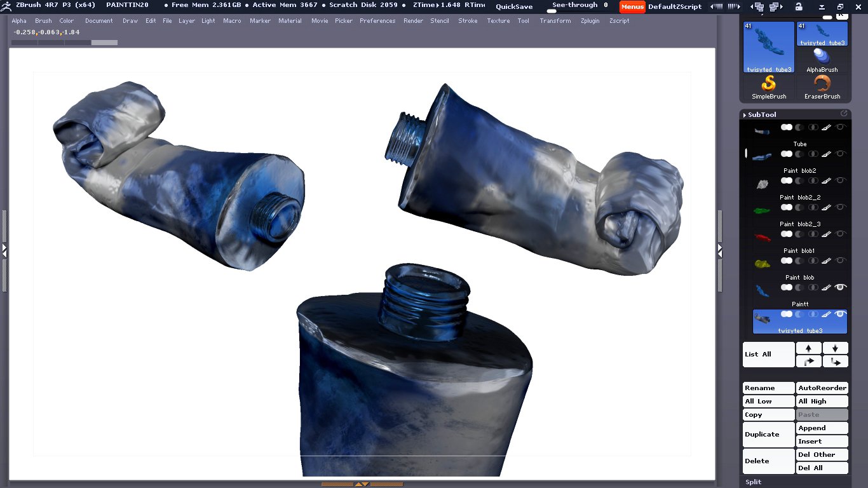The height and width of the screenshot is (488, 868).
Task: Click the lock icon in title bar
Action: click(799, 6)
